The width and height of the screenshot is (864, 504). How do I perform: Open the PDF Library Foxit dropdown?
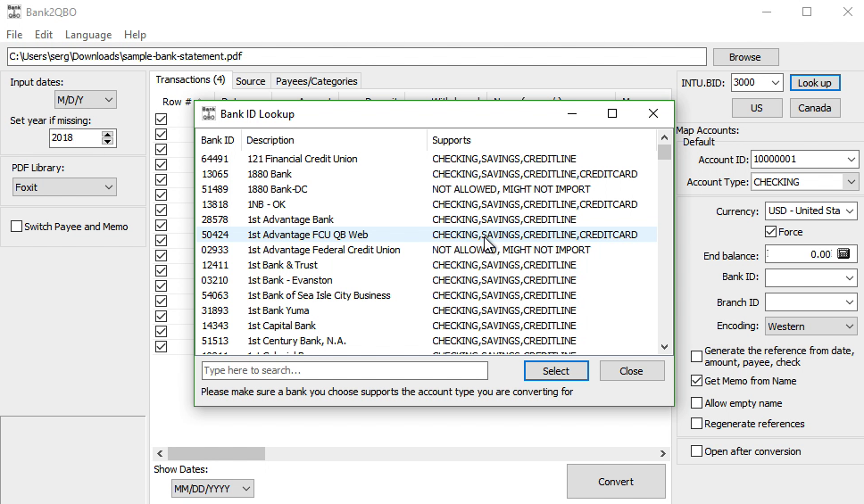coord(64,187)
